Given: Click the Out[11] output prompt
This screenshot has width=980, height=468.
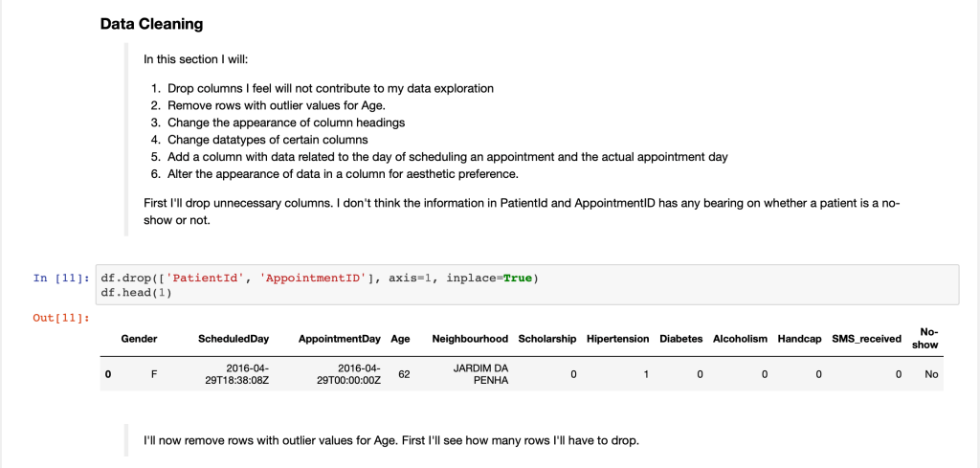Looking at the screenshot, I should point(60,317).
